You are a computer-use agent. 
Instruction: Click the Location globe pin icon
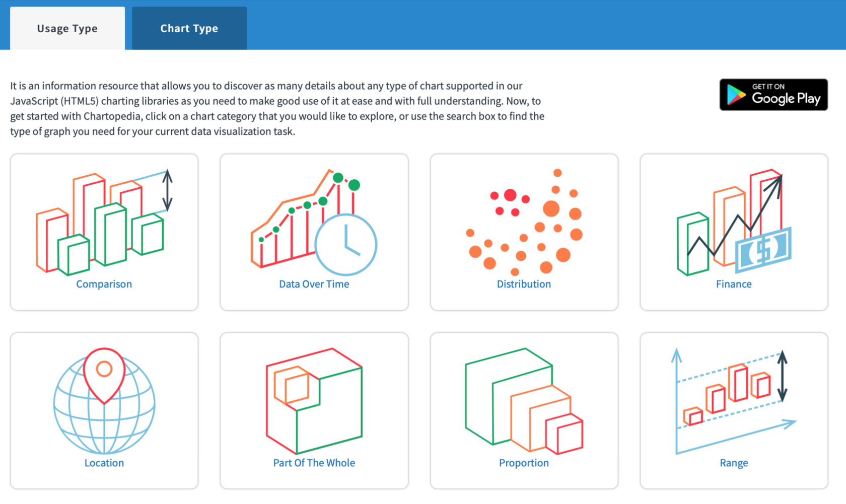pos(104,400)
